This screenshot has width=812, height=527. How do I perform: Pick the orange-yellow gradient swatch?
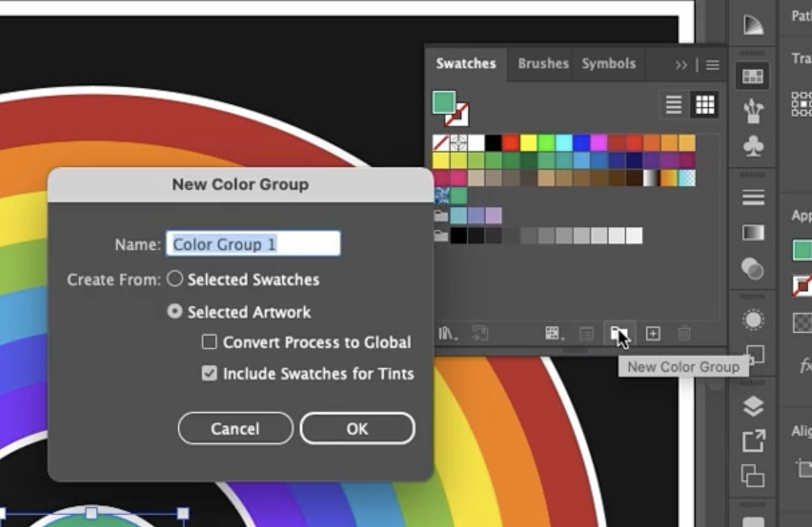(x=669, y=178)
